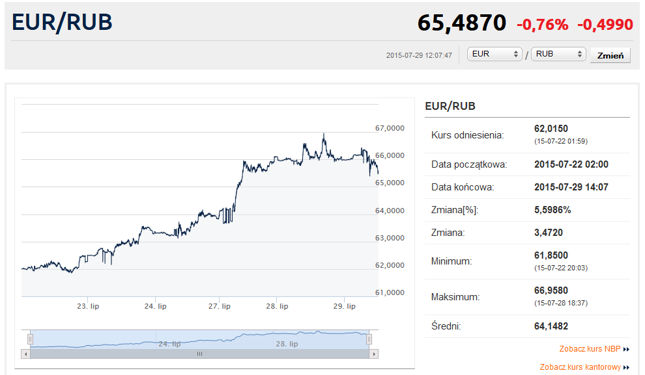The height and width of the screenshot is (375, 645).
Task: Follow the Zobacz kurs NBP link
Action: coord(589,349)
